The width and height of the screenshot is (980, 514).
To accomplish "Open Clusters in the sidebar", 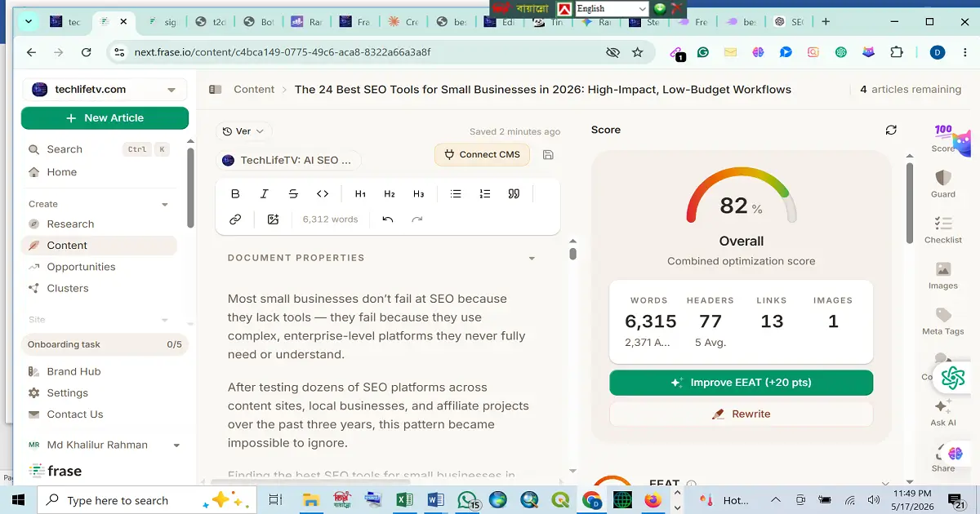I will pyautogui.click(x=59, y=288).
